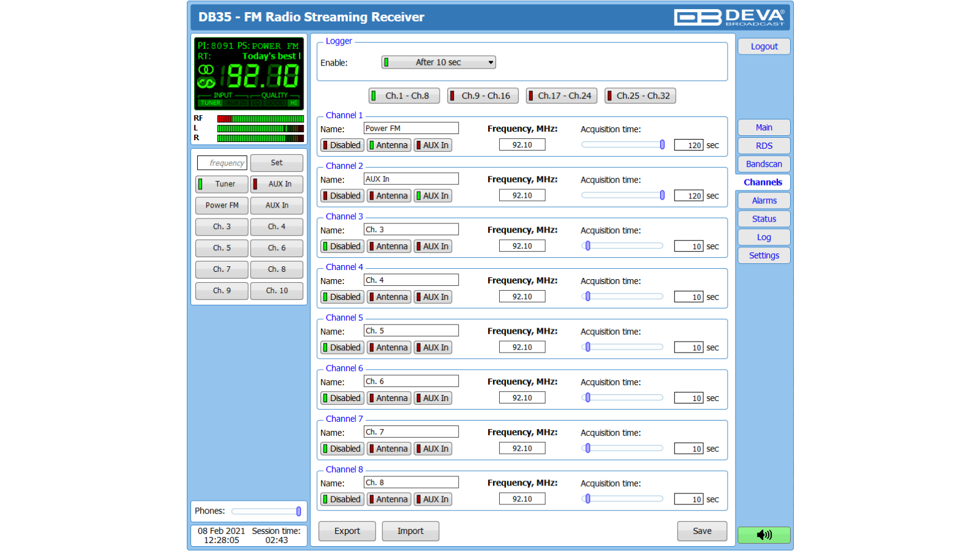980x551 pixels.
Task: Click Channel 5 Name field
Action: [x=411, y=331]
